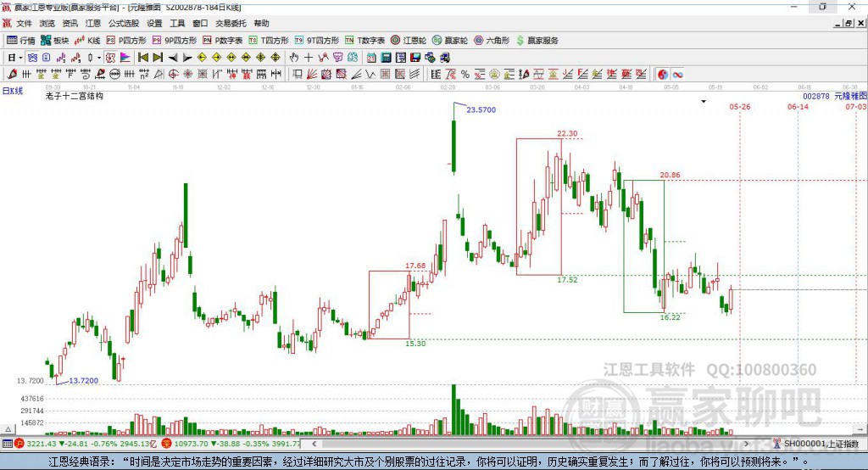Click the 老子十二宫结构 indicator label
The image size is (868, 470).
pos(75,96)
